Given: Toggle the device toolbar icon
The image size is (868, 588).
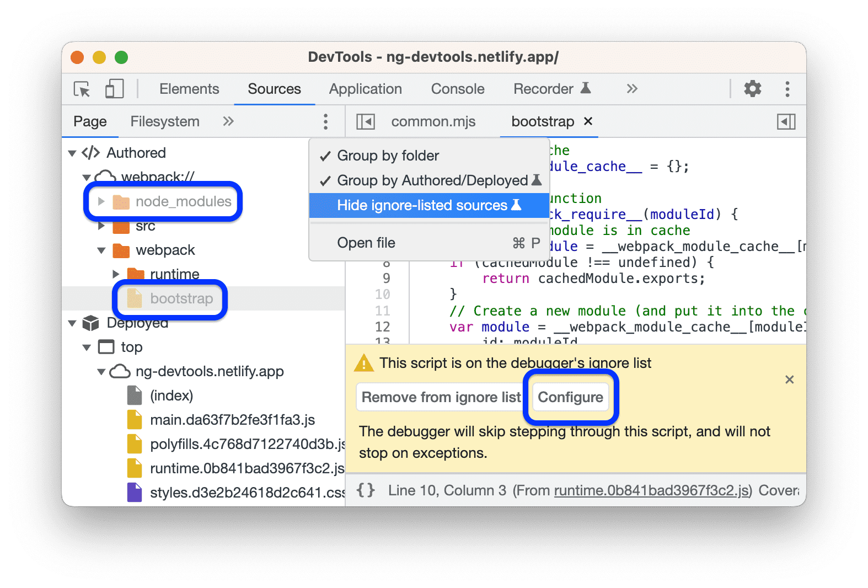Looking at the screenshot, I should (114, 89).
